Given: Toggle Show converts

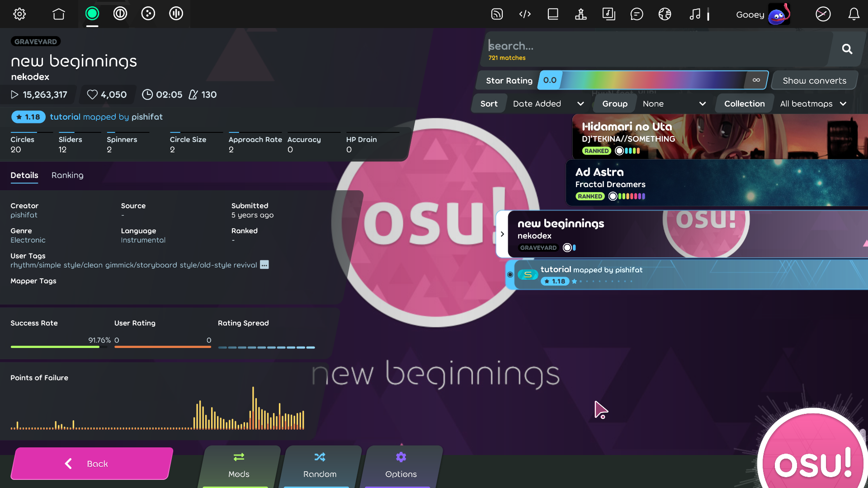Looking at the screenshot, I should 814,80.
